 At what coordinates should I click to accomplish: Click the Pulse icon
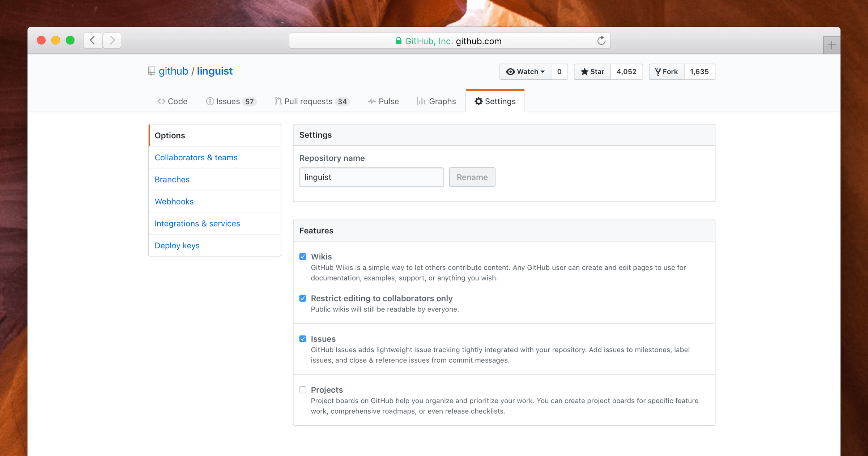point(370,102)
